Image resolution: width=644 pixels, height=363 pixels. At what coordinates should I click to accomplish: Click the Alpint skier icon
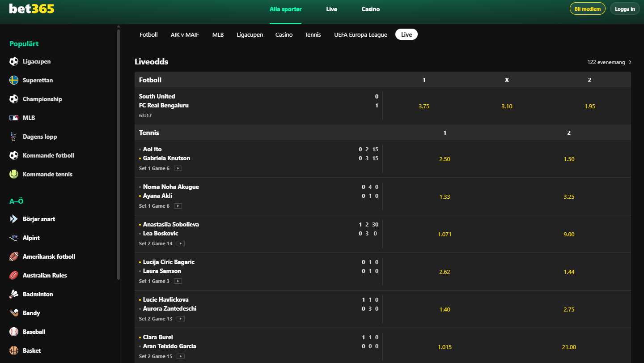click(x=14, y=238)
